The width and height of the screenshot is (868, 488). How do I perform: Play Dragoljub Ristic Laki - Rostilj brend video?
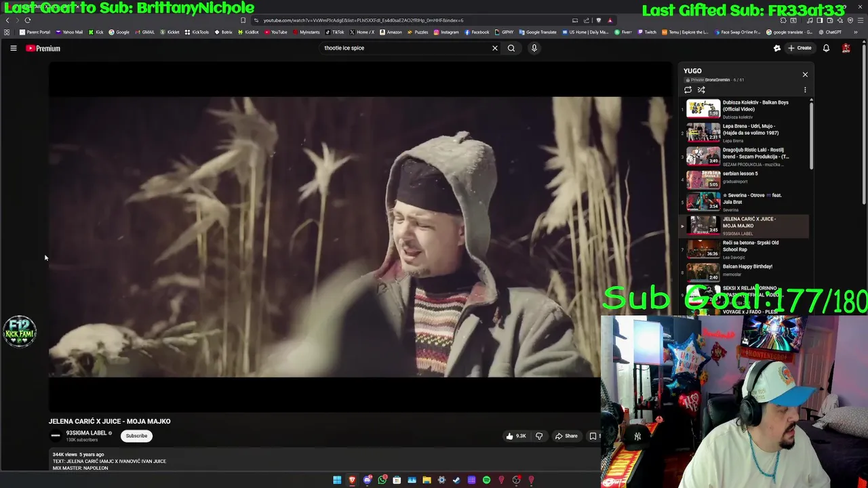coord(745,157)
